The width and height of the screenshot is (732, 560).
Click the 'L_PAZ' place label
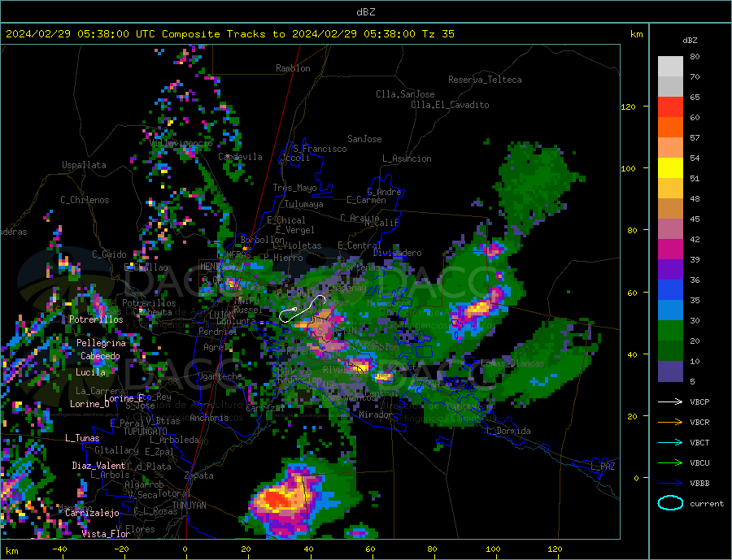tap(603, 467)
